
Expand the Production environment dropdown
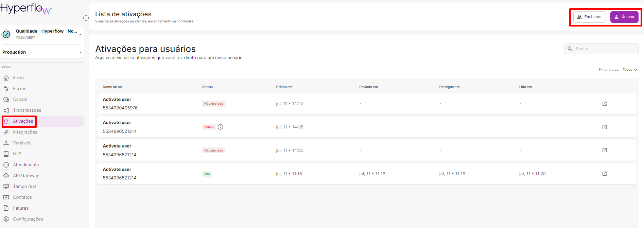(81, 52)
